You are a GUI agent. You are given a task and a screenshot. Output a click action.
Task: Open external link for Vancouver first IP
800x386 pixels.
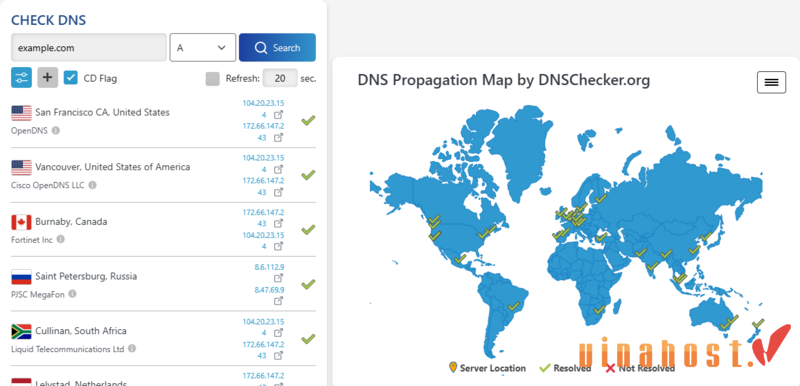278,169
